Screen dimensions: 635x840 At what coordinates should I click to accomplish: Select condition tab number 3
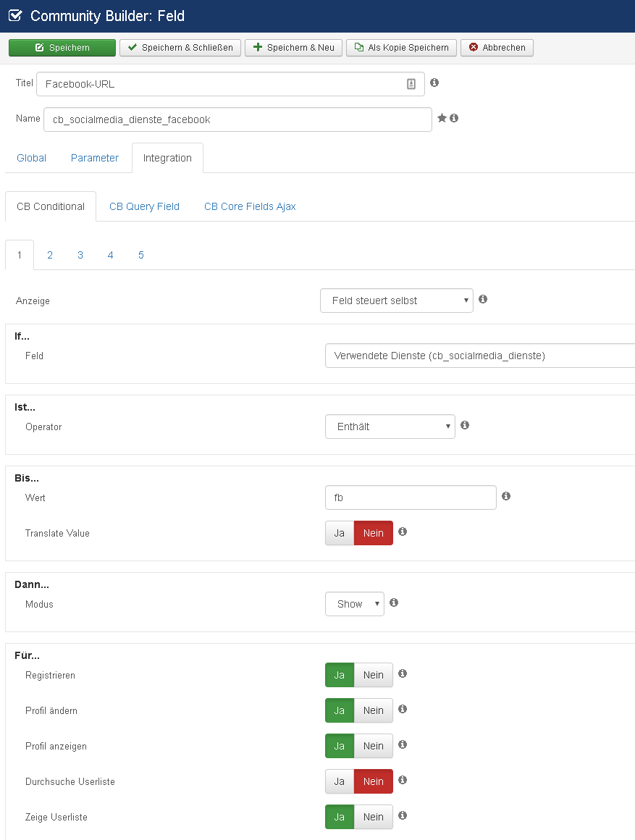[80, 255]
